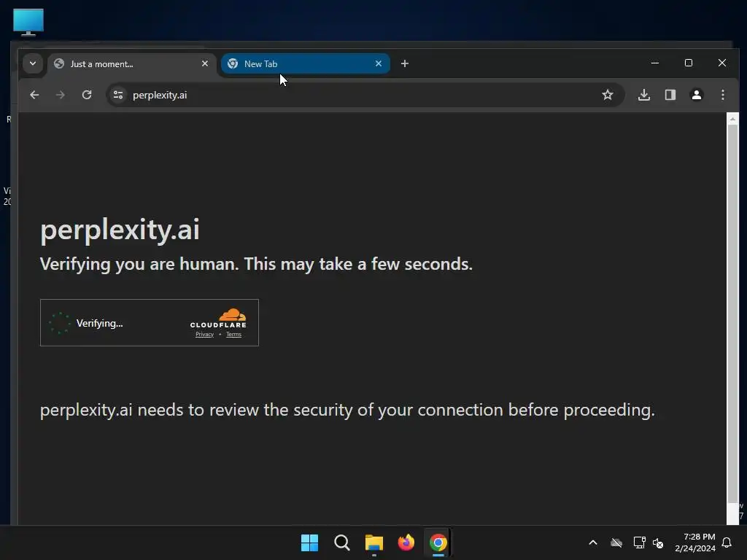Open the Chrome three-dot menu
The height and width of the screenshot is (560, 747).
[723, 95]
